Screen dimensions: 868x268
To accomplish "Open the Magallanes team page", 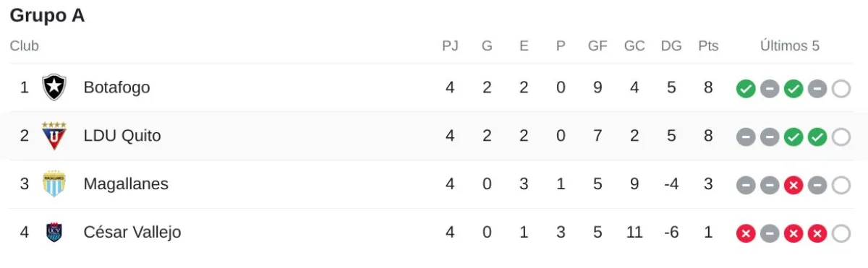I will pos(126,184).
